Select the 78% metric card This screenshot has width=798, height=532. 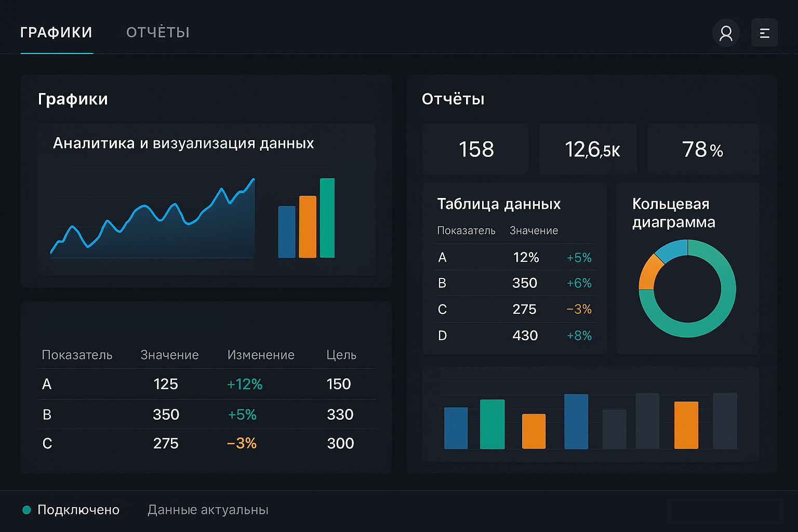(x=703, y=149)
